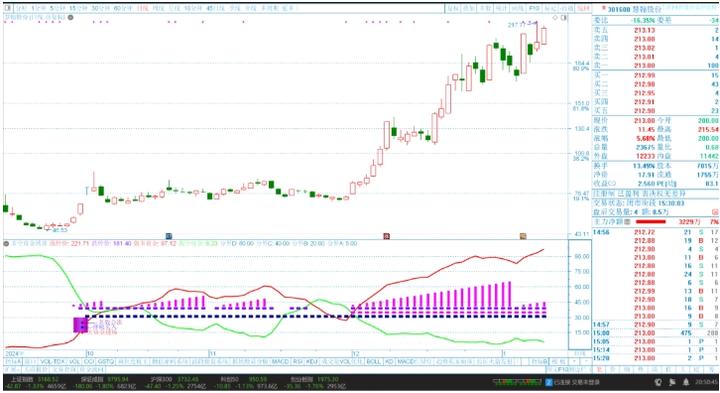
Task: Click the diamond icon above the price axis
Action: coord(555,17)
